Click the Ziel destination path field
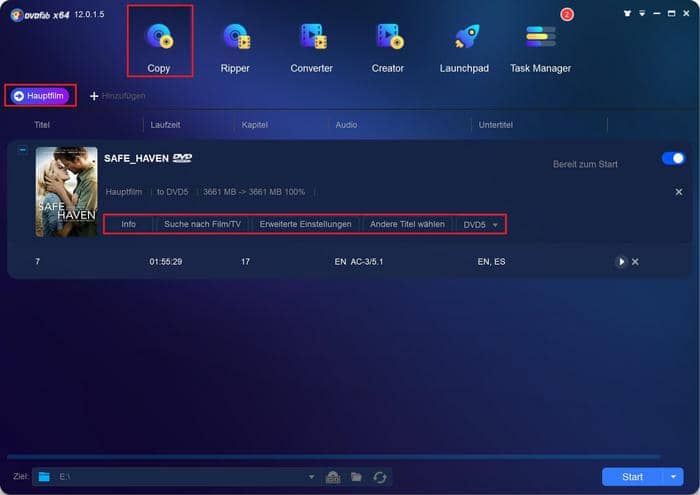 click(175, 477)
